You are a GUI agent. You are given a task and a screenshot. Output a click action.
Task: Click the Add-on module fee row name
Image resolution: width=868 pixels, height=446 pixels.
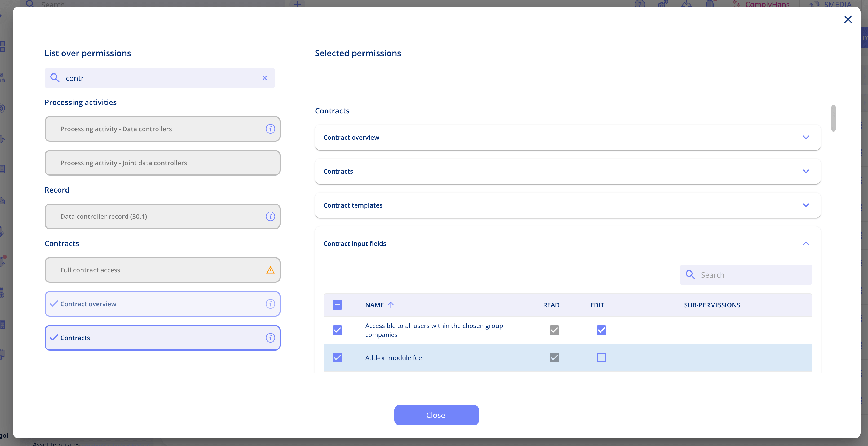coord(393,357)
